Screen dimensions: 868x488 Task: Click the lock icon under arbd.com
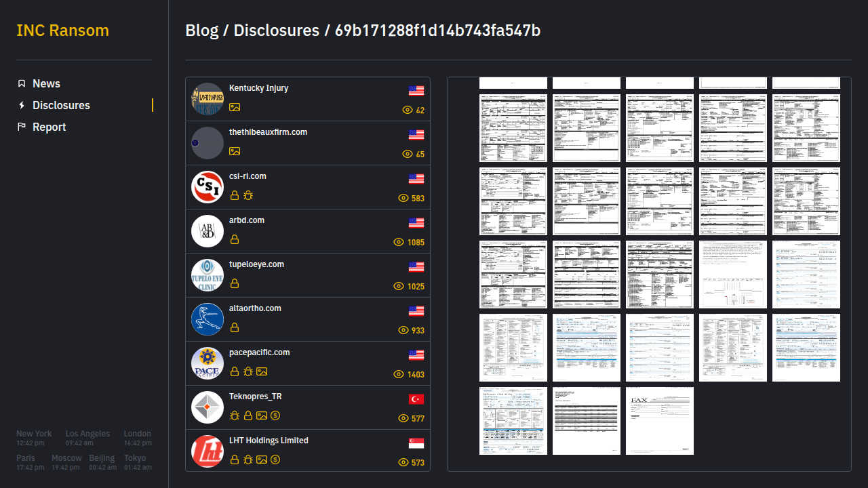pos(235,239)
